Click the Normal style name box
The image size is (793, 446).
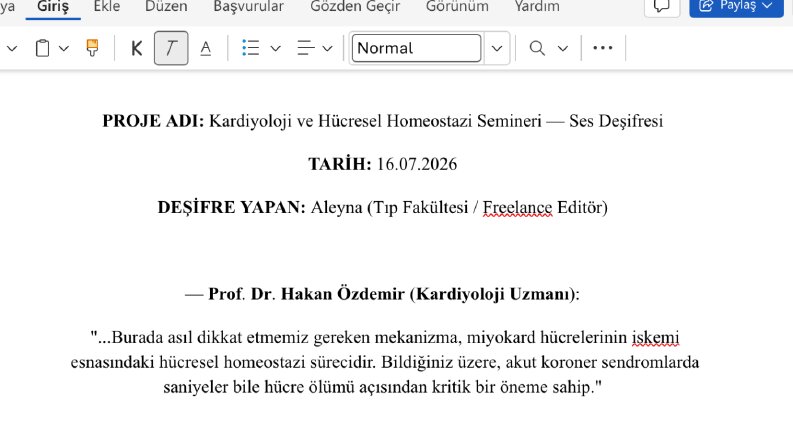click(x=416, y=48)
